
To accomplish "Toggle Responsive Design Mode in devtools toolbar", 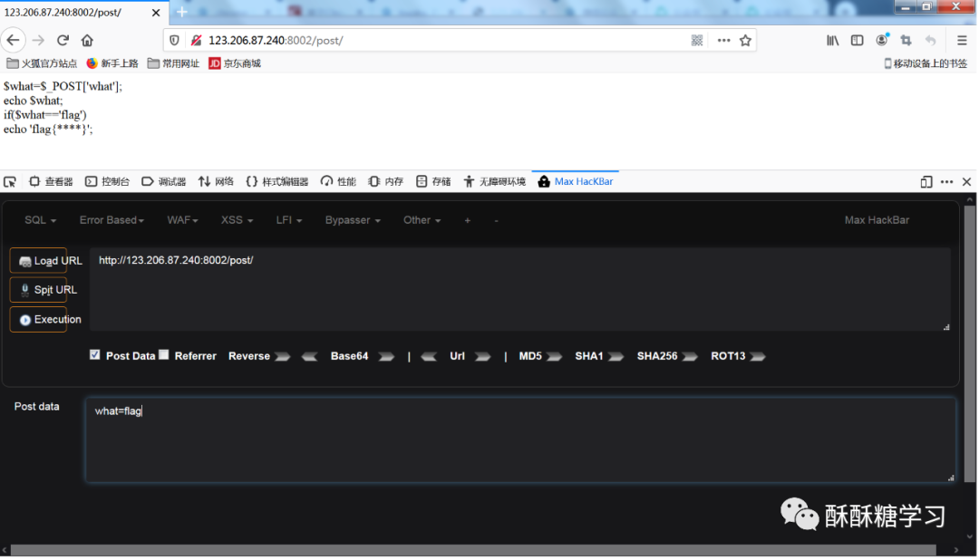I will tap(926, 181).
